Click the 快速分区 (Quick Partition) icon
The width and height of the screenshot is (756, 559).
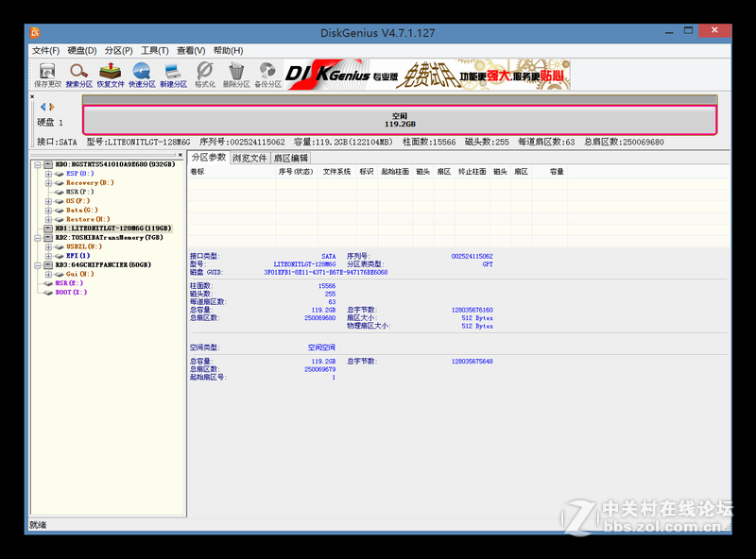point(143,73)
